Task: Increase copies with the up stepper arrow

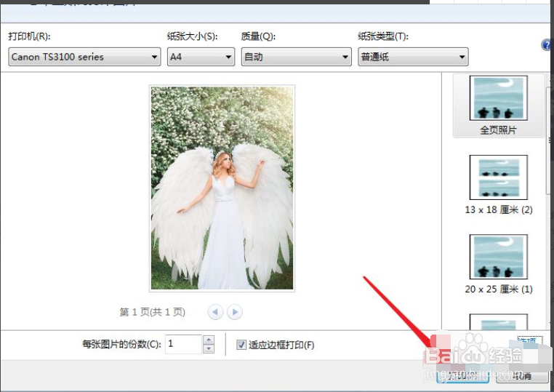Action: [x=209, y=340]
